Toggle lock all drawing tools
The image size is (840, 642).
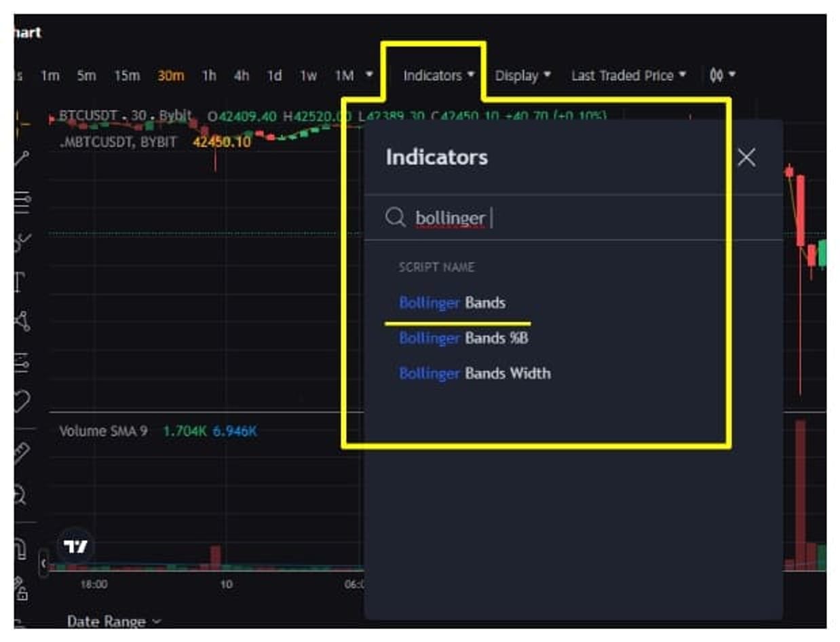click(21, 589)
